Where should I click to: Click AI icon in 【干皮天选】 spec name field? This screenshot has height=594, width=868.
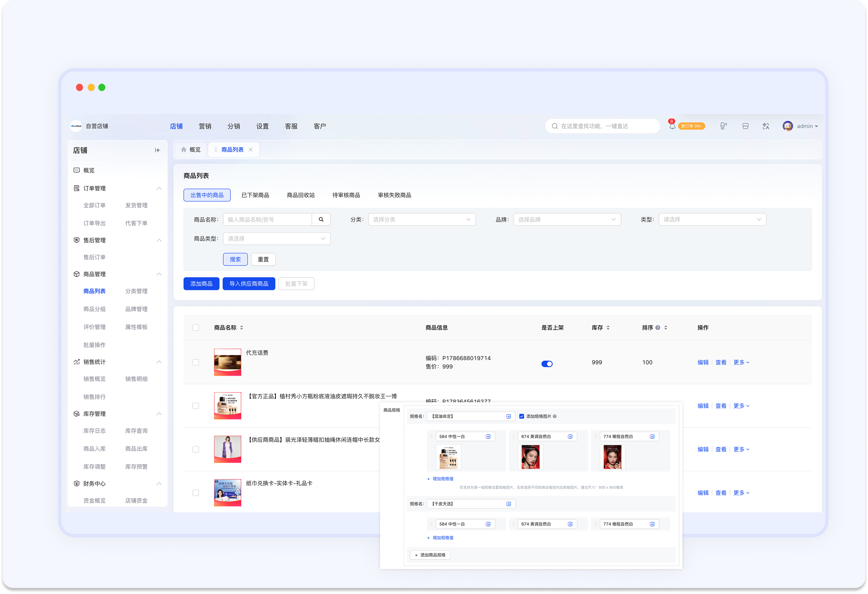(x=508, y=504)
